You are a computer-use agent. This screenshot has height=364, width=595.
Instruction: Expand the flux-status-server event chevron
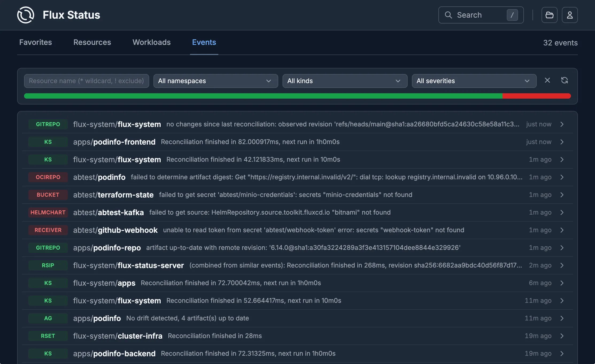[x=562, y=265]
